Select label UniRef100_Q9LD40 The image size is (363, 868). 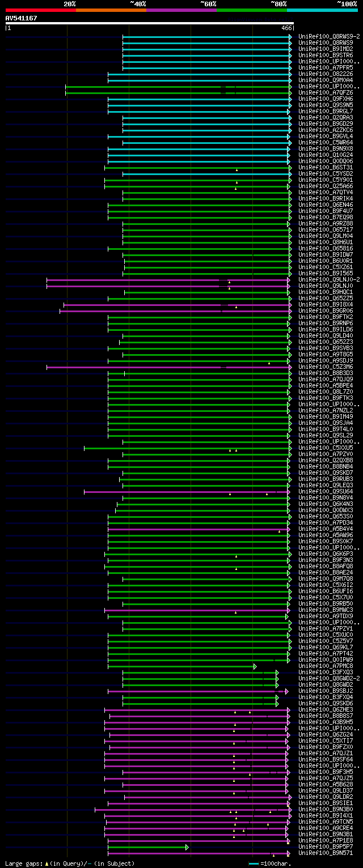coord(326,335)
